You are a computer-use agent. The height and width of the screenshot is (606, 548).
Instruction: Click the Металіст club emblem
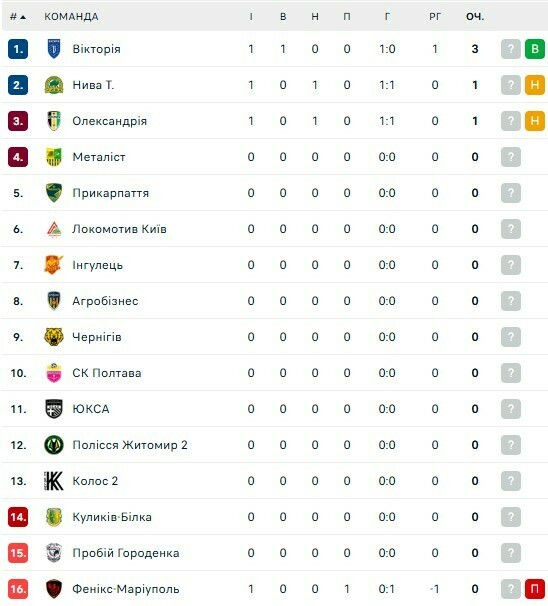[54, 157]
